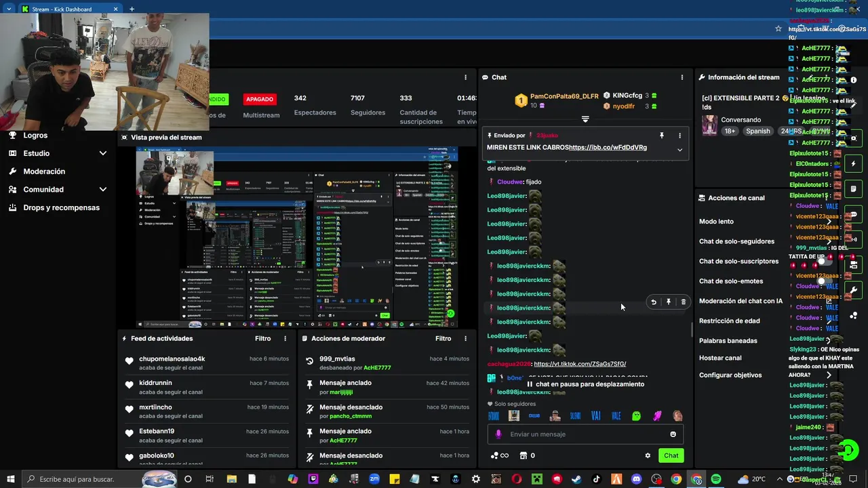This screenshot has width=868, height=488.
Task: Pin the hovered chat message
Action: click(x=669, y=302)
